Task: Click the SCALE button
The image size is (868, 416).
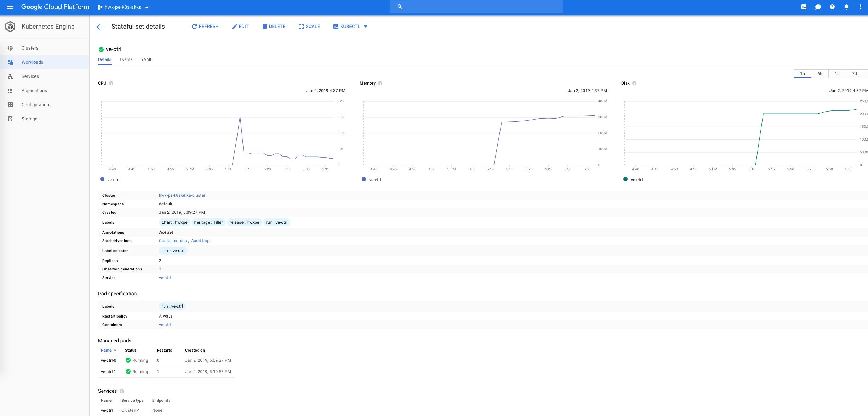Action: pyautogui.click(x=309, y=27)
